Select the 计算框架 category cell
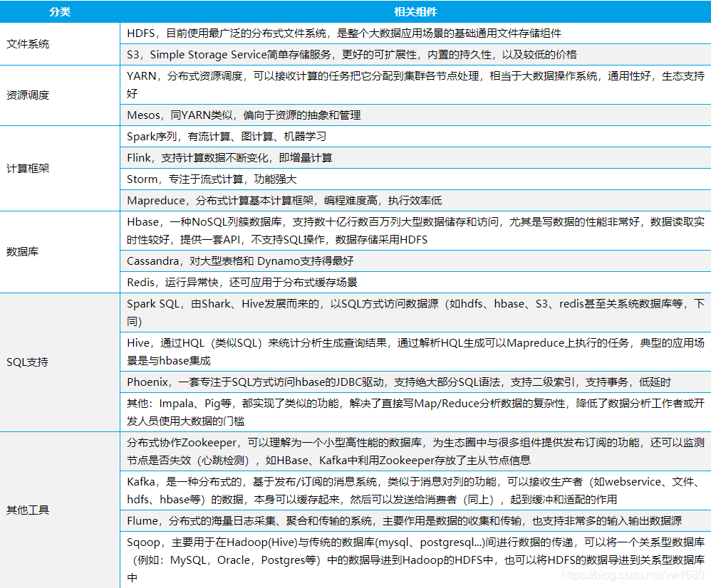Screen dimensions: 711x588 tap(60, 169)
